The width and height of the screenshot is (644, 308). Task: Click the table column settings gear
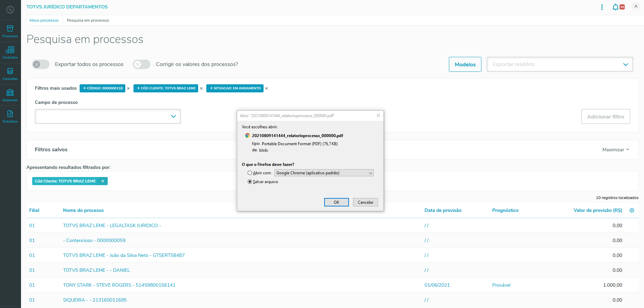[x=632, y=210]
